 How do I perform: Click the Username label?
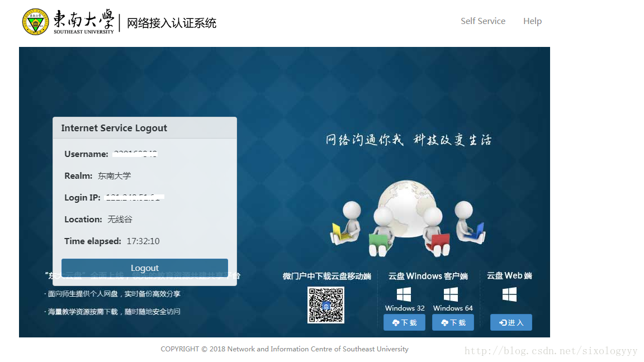point(86,154)
